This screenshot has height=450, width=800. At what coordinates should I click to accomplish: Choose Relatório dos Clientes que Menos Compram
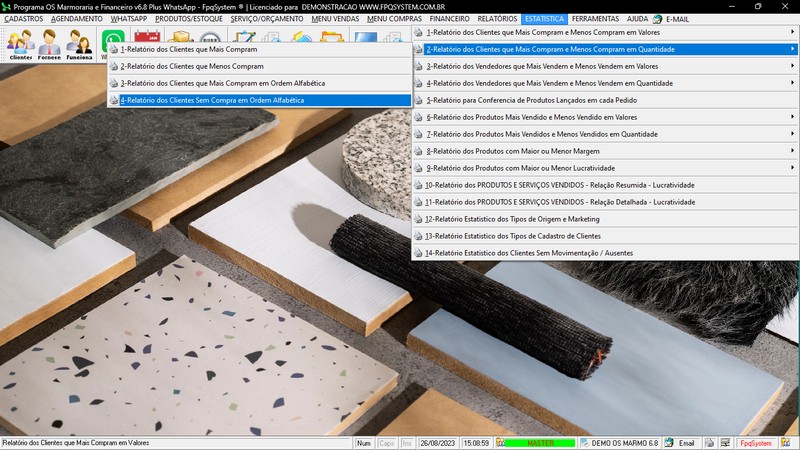192,66
